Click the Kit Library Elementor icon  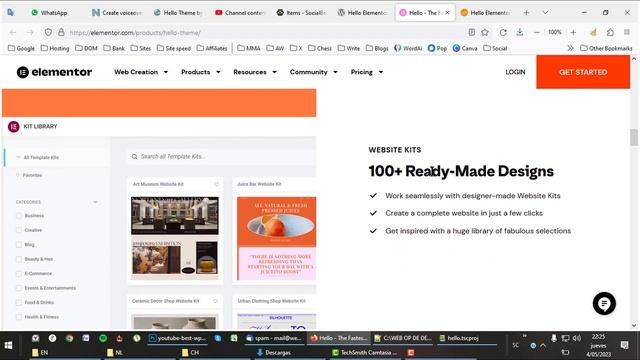point(13,127)
